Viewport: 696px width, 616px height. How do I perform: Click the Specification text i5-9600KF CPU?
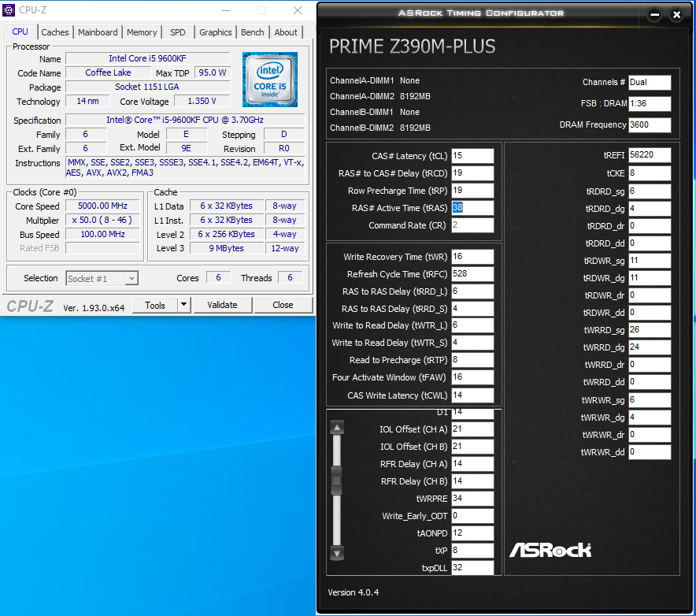point(185,120)
